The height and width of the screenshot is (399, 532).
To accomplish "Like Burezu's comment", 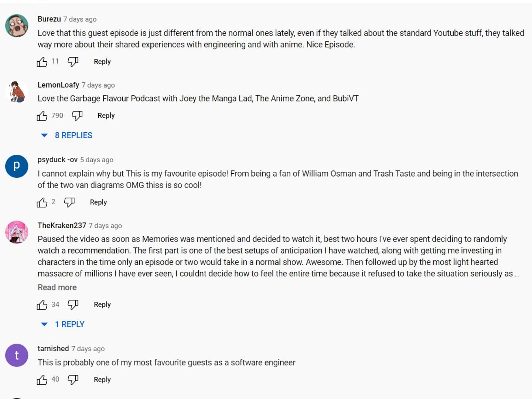I will (x=42, y=62).
